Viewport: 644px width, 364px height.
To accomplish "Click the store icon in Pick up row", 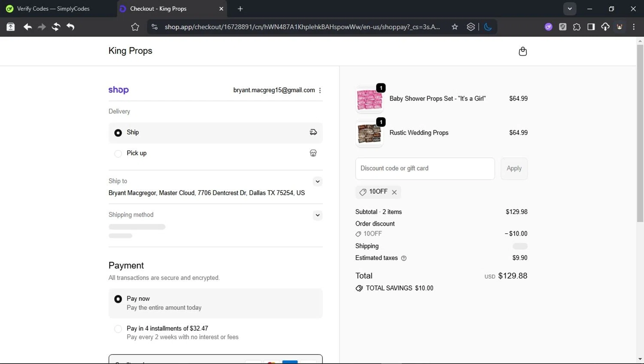I will (313, 153).
